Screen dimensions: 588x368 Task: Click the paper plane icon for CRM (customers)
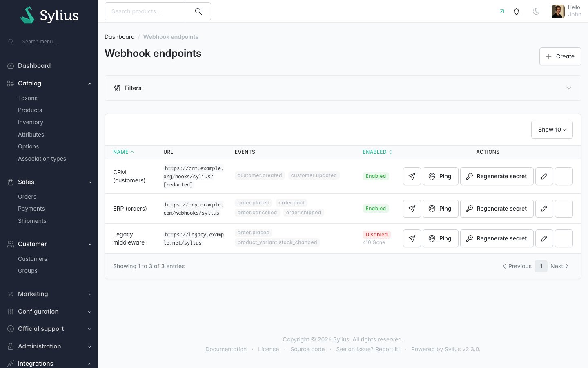tap(412, 176)
